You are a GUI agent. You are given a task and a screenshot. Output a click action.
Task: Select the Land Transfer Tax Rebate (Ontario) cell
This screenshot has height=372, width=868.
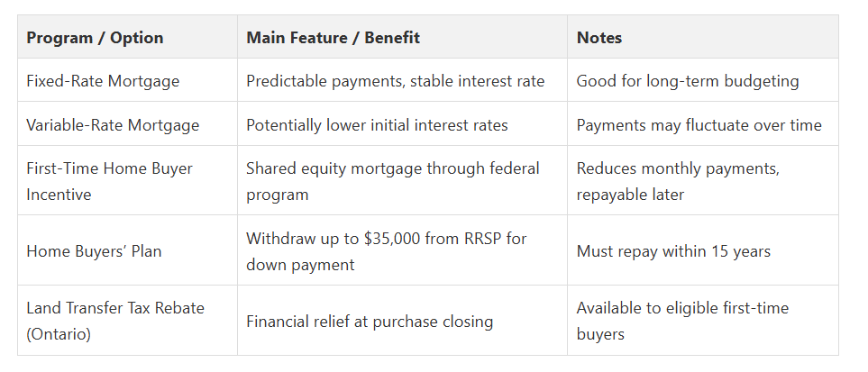[x=127, y=321]
